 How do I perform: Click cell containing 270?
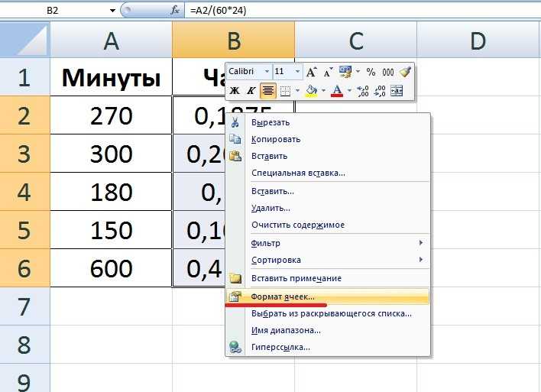coord(111,115)
